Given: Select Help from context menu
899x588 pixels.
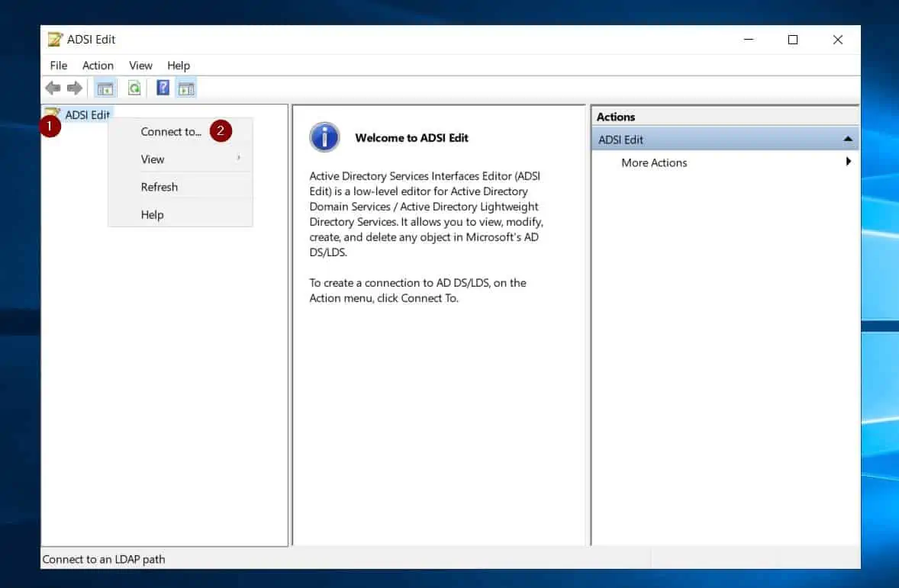Looking at the screenshot, I should coord(180,214).
